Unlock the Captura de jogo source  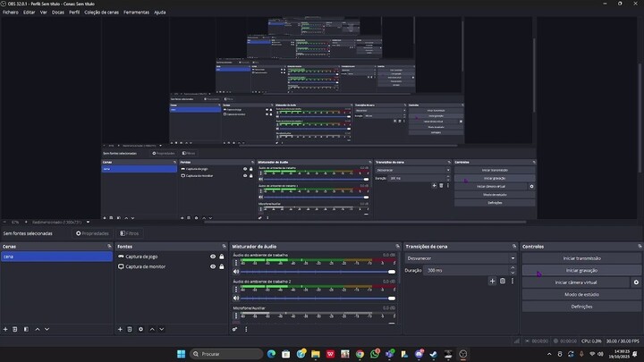click(223, 257)
